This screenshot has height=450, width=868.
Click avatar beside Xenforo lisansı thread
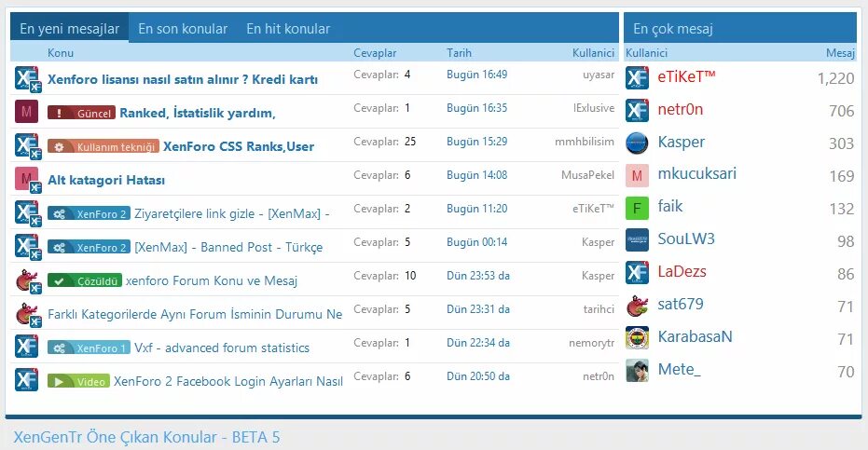(26, 78)
